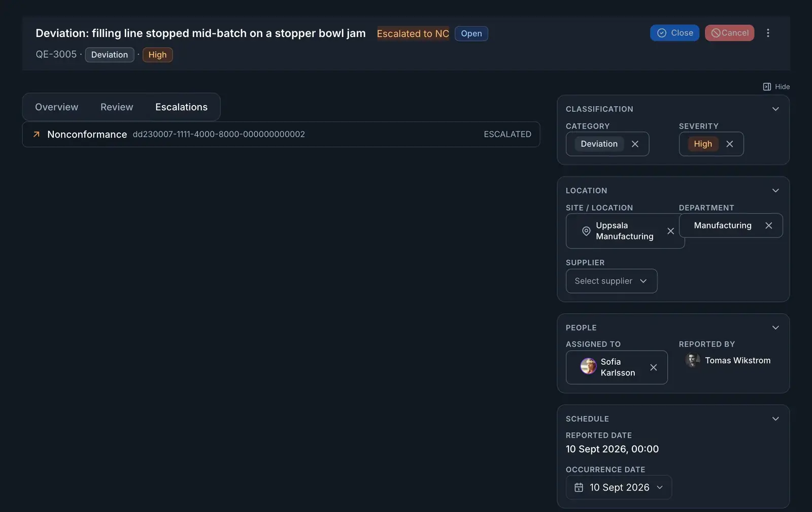Collapse the Location section
This screenshot has width=812, height=512.
coord(775,191)
